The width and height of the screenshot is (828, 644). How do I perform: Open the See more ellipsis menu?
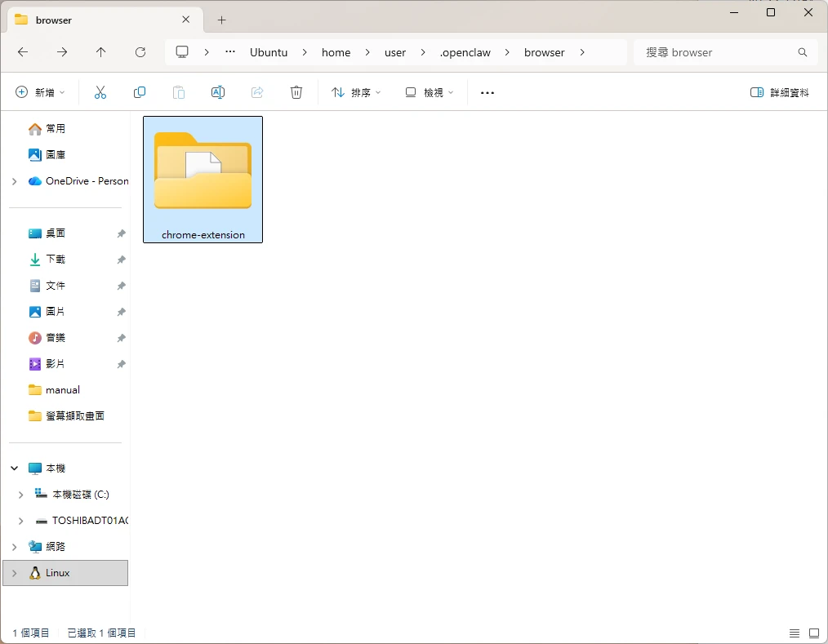pos(487,93)
